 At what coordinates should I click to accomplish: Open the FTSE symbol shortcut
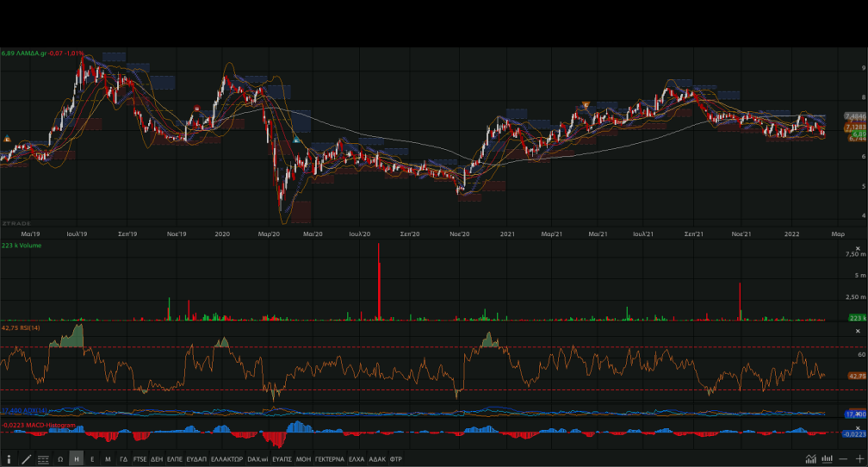(139, 459)
